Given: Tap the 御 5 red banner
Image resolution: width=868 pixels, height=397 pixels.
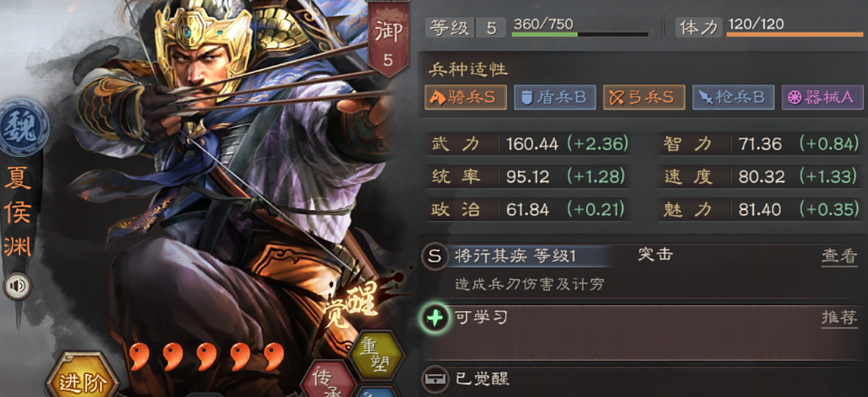Looking at the screenshot, I should pyautogui.click(x=388, y=41).
